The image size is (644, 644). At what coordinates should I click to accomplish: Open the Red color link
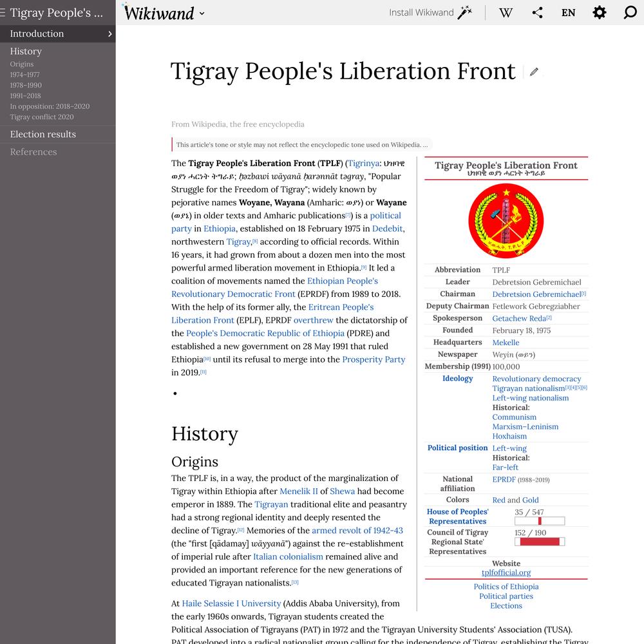[498, 500]
